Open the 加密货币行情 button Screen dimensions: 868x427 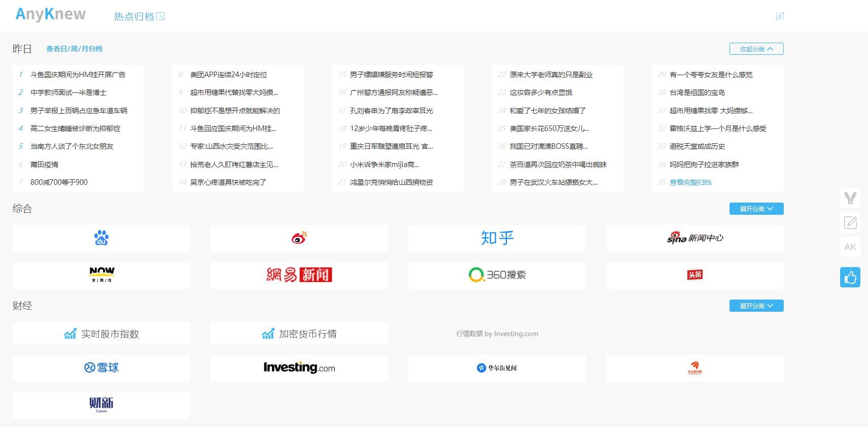(x=299, y=334)
